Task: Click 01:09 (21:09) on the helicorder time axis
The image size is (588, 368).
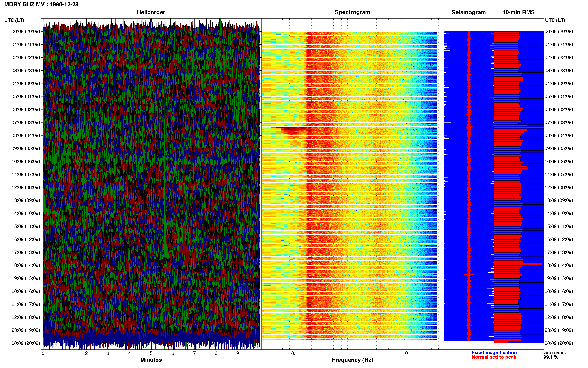Action: coord(26,45)
